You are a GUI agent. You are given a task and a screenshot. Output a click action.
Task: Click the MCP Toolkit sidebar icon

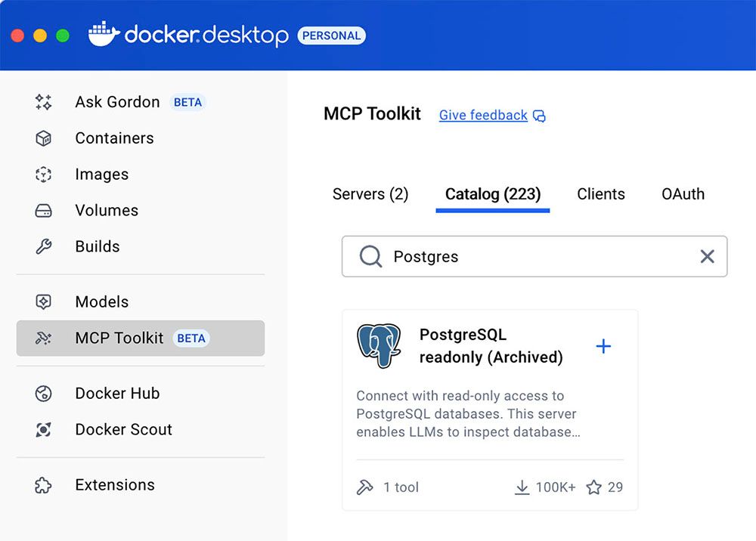pyautogui.click(x=43, y=339)
